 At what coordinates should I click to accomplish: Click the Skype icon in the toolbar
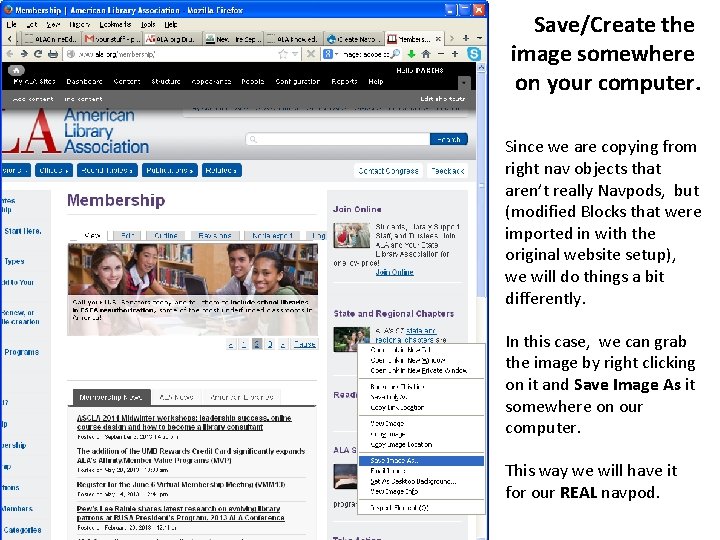[x=474, y=54]
